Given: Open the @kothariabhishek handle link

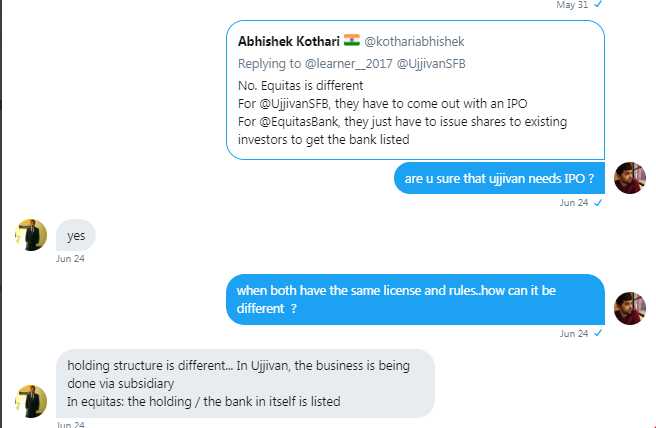Looking at the screenshot, I should [x=412, y=42].
